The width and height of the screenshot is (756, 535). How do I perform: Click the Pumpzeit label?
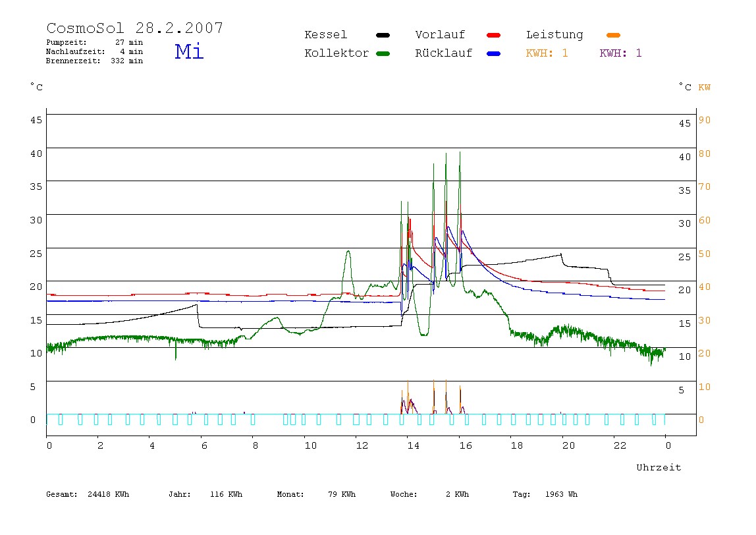67,42
